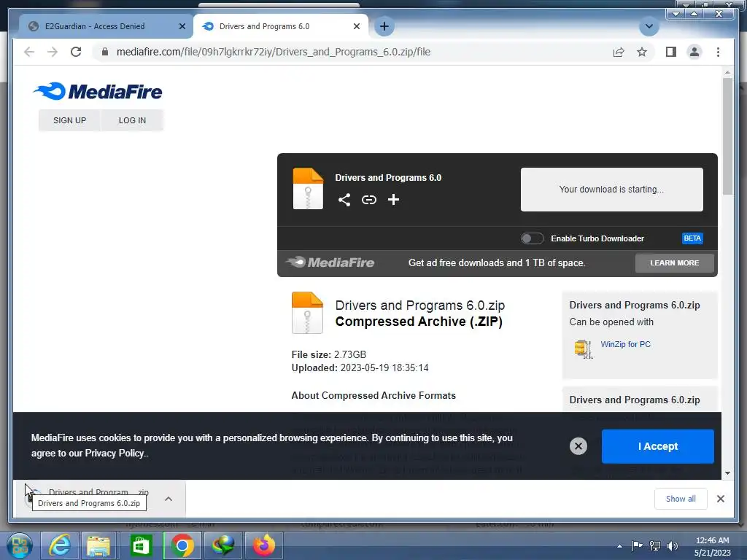Click zip file icon in dark box
This screenshot has height=560, width=747.
308,189
